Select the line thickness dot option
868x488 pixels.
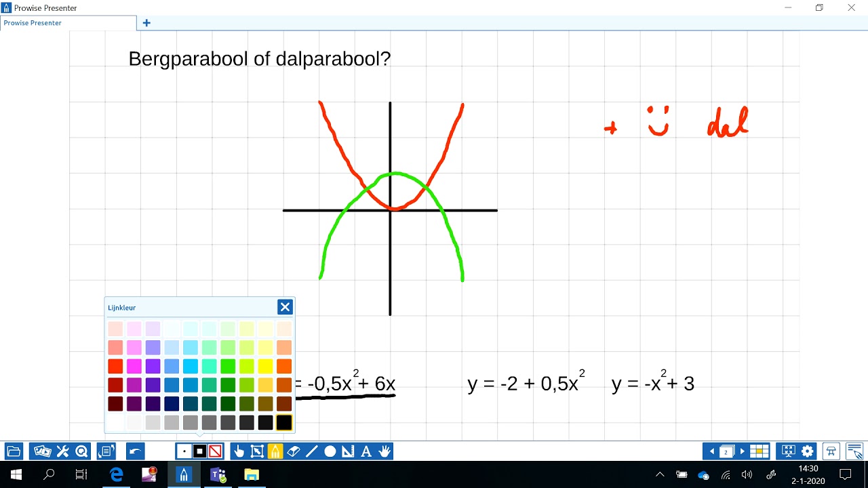click(x=184, y=451)
